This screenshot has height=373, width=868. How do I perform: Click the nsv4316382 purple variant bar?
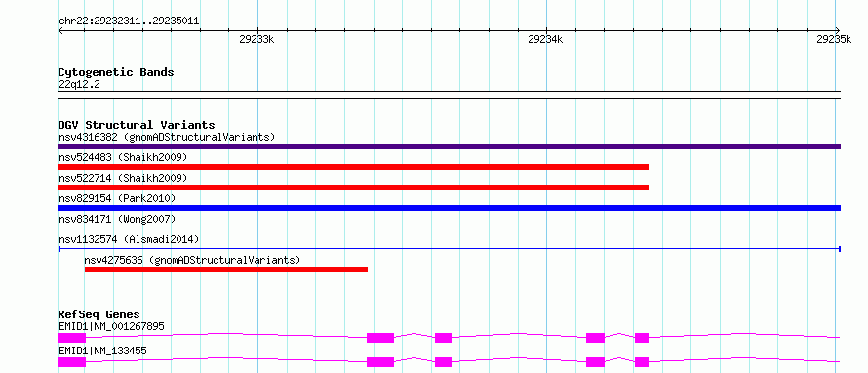[449, 146]
